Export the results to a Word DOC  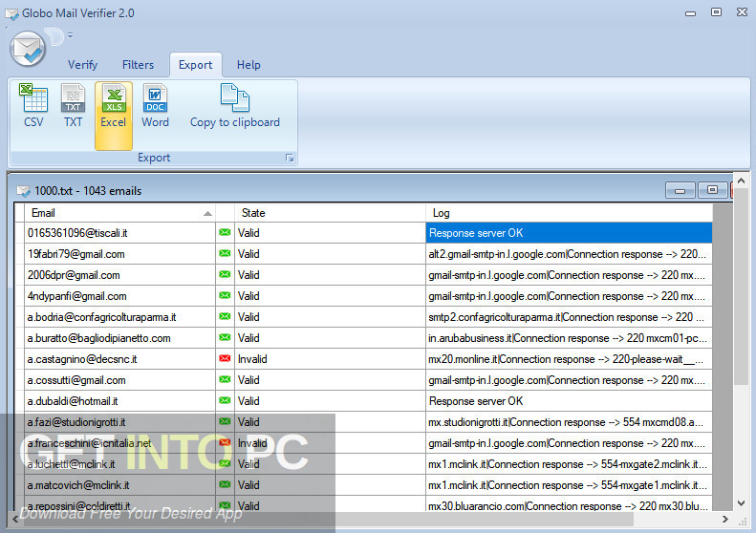pos(155,105)
